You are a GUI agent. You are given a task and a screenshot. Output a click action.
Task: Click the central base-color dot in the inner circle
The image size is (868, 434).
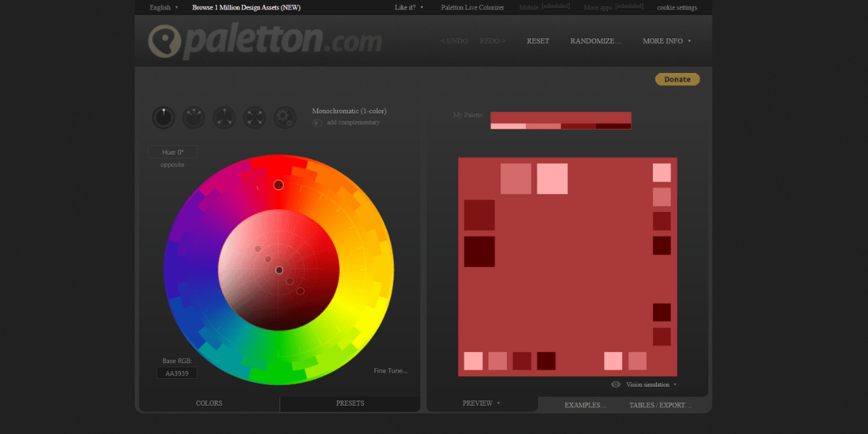tap(279, 270)
